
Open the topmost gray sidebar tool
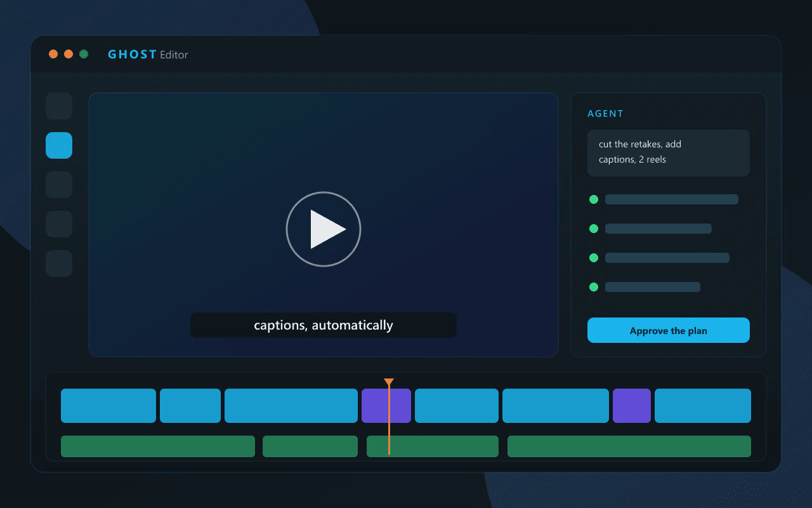pyautogui.click(x=59, y=106)
